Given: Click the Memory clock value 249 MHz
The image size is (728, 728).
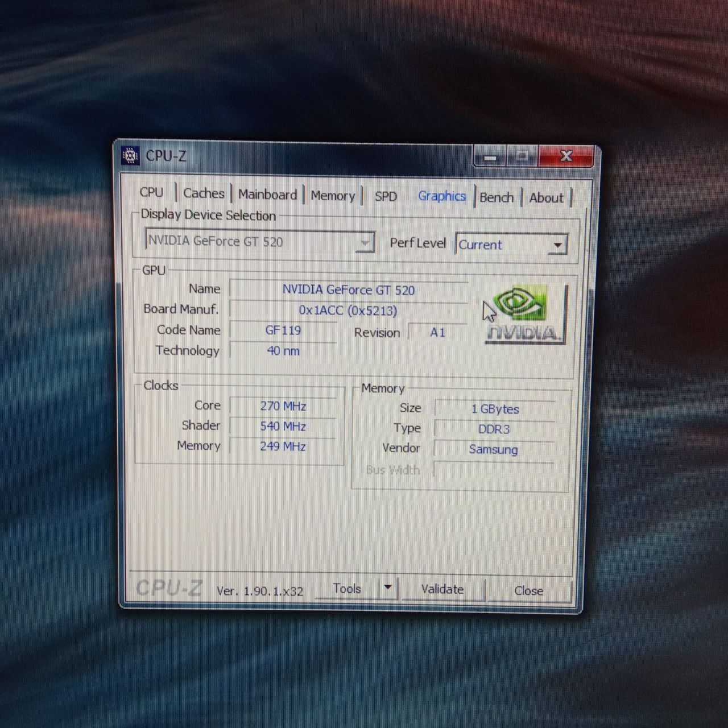Looking at the screenshot, I should coord(283,446).
